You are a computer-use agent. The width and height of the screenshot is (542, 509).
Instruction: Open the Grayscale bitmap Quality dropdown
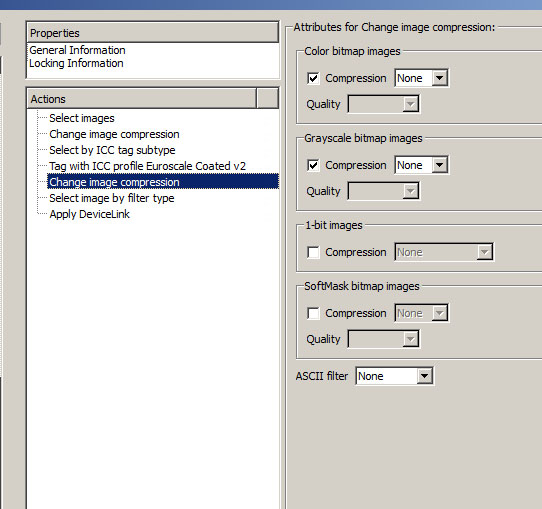[x=384, y=191]
